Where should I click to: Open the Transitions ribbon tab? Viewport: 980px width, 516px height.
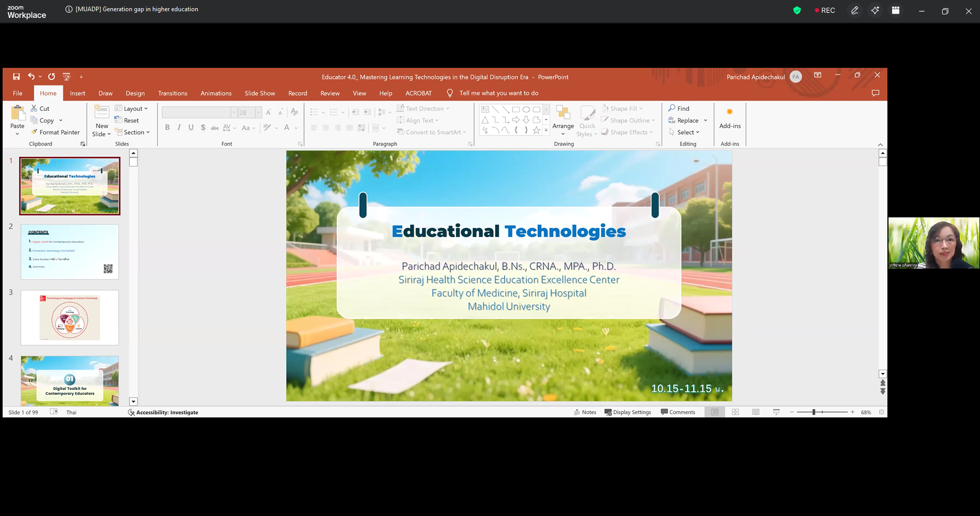(173, 93)
